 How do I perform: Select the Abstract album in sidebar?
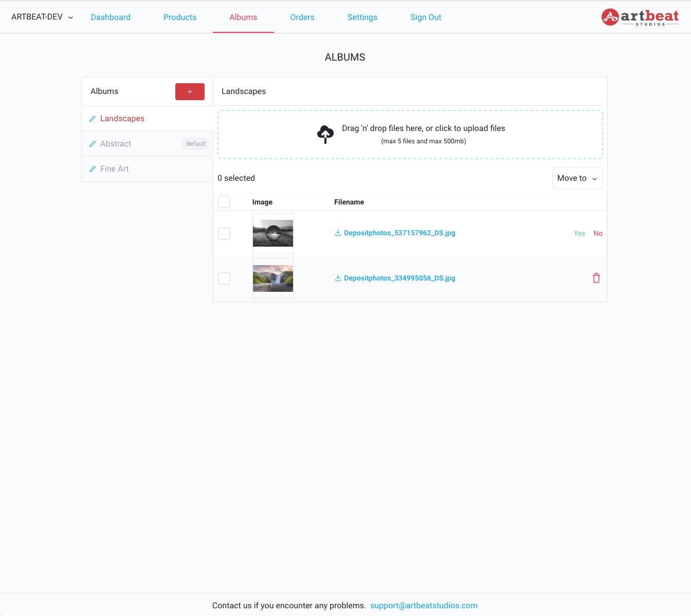[116, 144]
